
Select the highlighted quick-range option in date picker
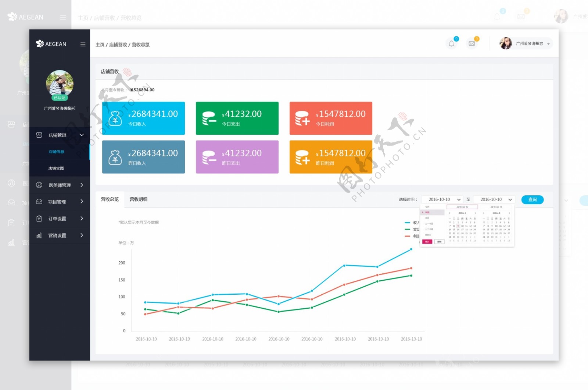point(432,212)
